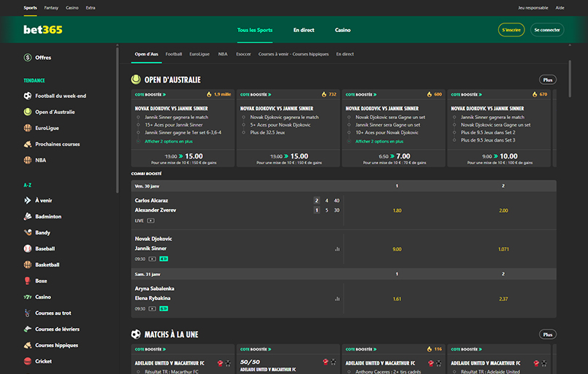Open Cote Boostée arrow on 50/50 Adelaide card
588x374 pixels.
270,349
